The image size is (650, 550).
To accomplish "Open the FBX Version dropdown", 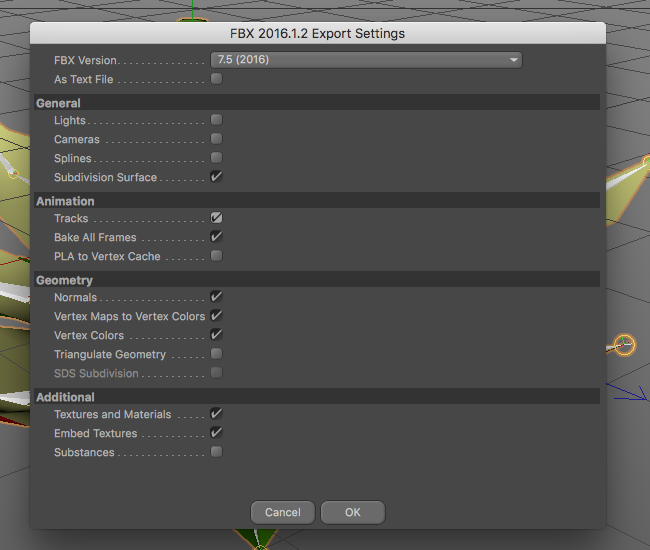I will point(366,60).
